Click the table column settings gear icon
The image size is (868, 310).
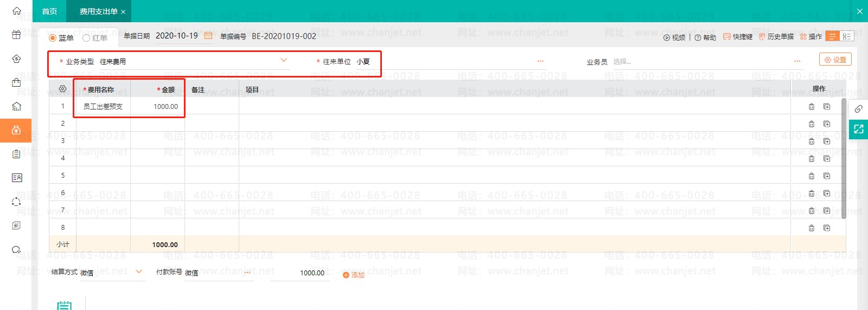[x=62, y=89]
